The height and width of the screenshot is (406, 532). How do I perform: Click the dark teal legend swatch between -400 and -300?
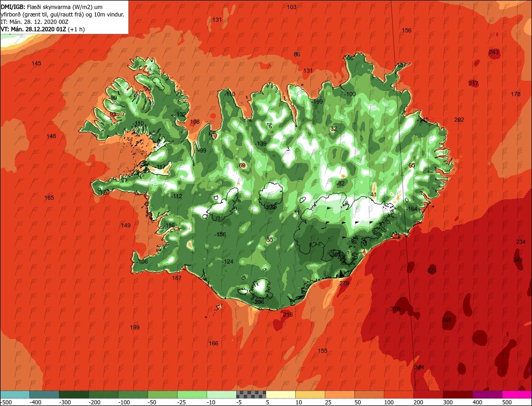coord(44,394)
